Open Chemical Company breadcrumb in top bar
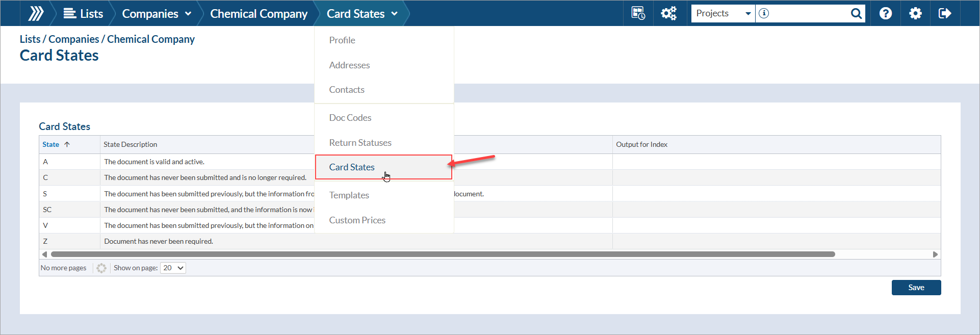This screenshot has height=335, width=980. click(259, 14)
